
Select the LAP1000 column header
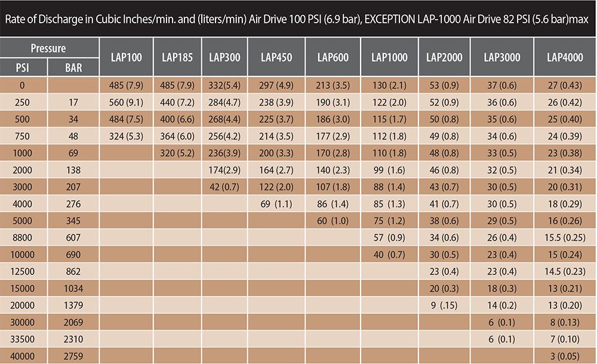point(389,56)
